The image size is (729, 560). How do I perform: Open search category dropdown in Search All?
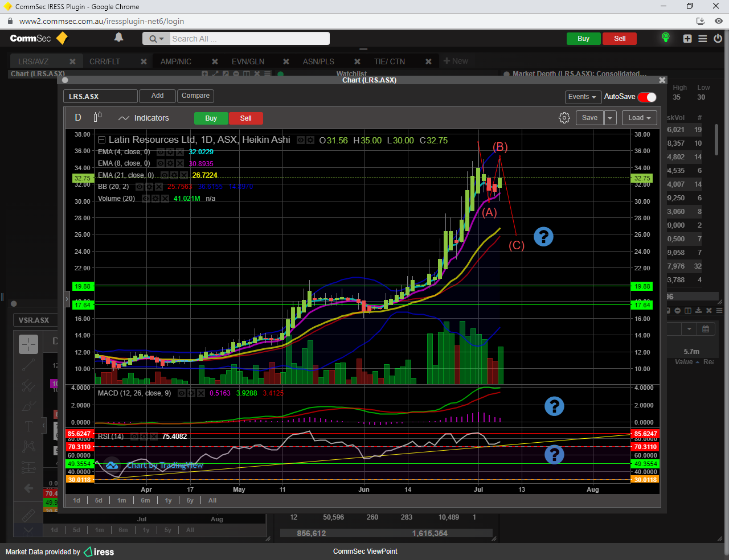[156, 39]
